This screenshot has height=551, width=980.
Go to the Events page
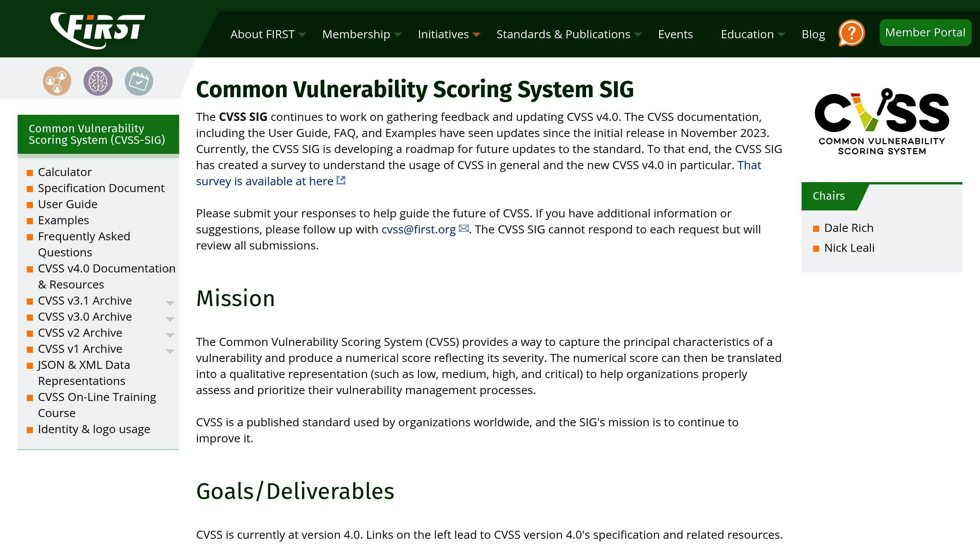pos(675,34)
